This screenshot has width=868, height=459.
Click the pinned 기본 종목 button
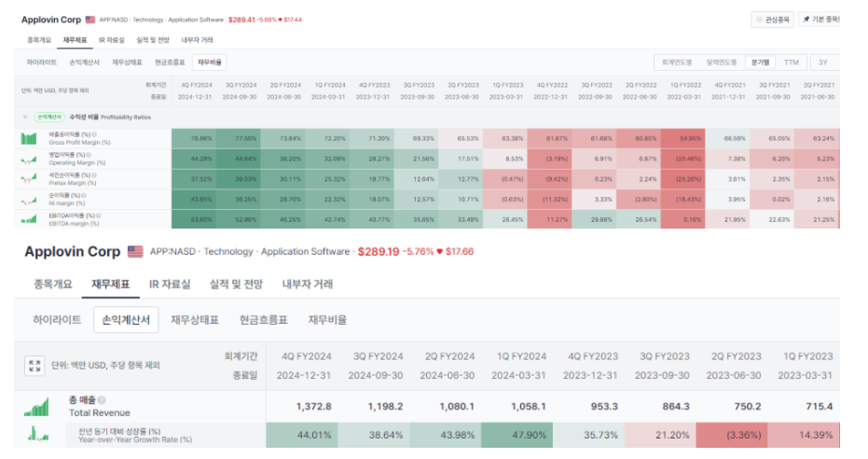(820, 20)
